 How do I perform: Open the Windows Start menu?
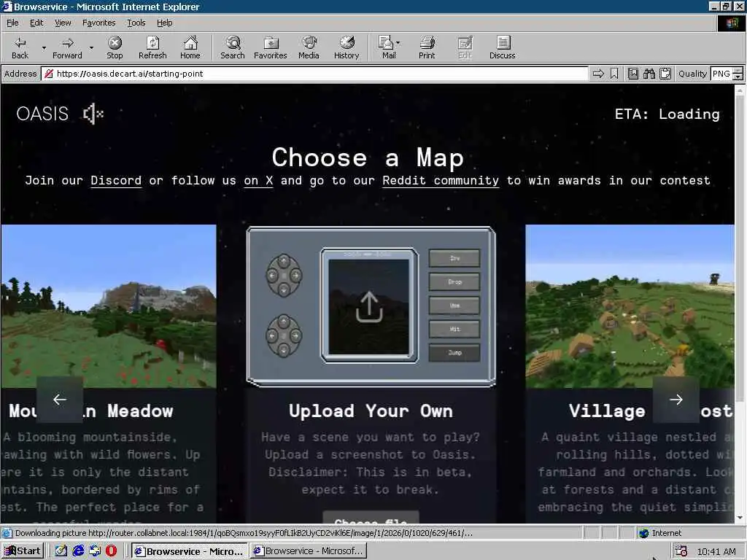(23, 551)
